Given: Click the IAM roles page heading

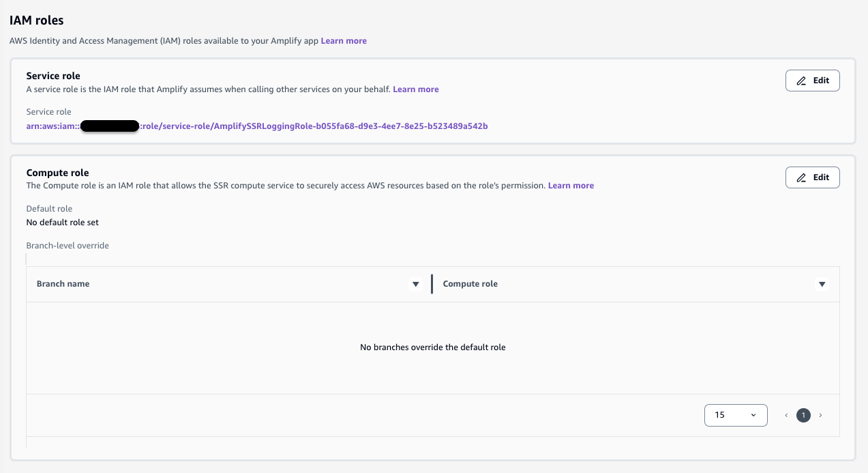Looking at the screenshot, I should (x=35, y=20).
